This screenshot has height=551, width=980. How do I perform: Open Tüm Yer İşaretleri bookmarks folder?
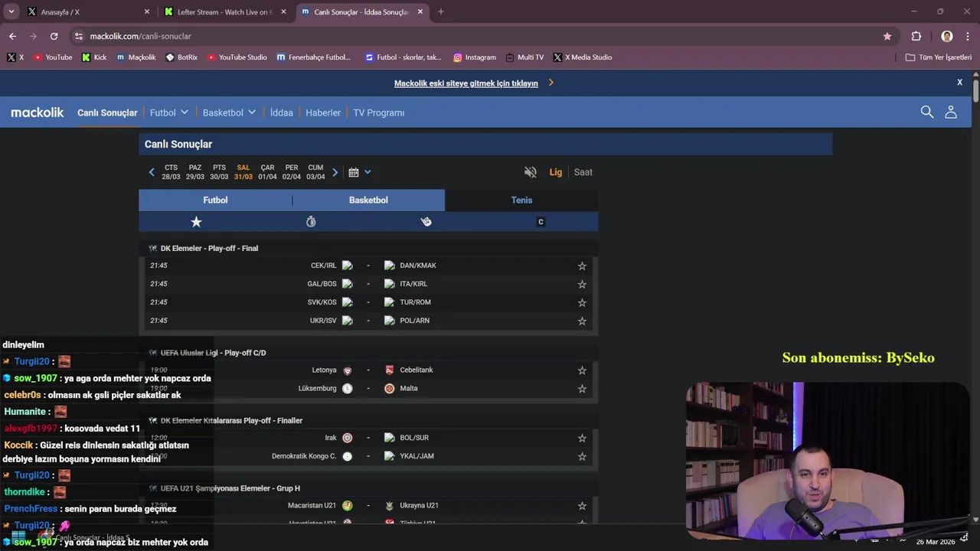[x=939, y=57]
